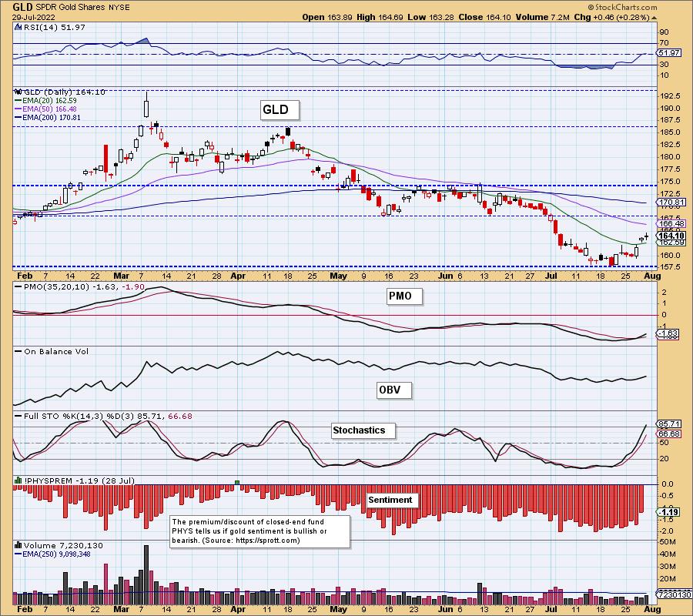Click the !PHYSPREM histogram icon
The image size is (693, 616).
click(18, 480)
